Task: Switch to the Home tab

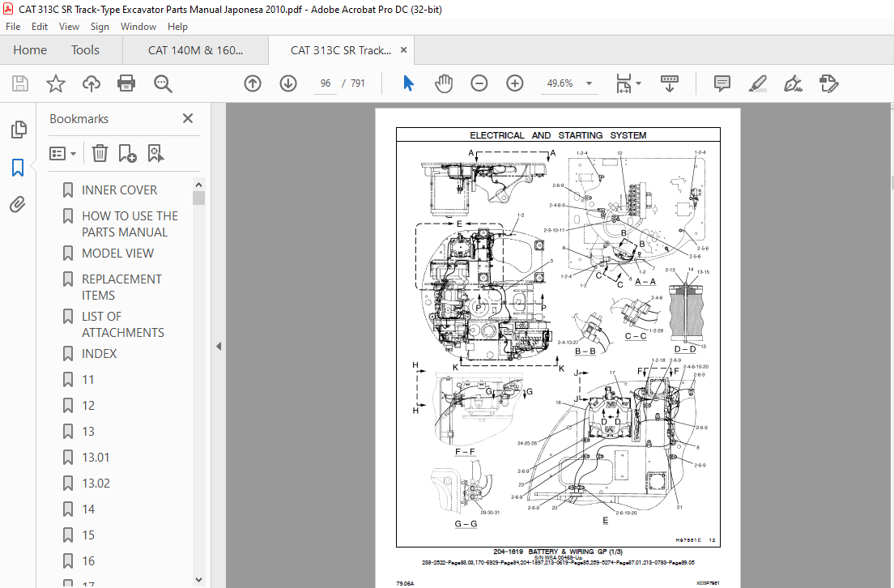Action: point(30,50)
